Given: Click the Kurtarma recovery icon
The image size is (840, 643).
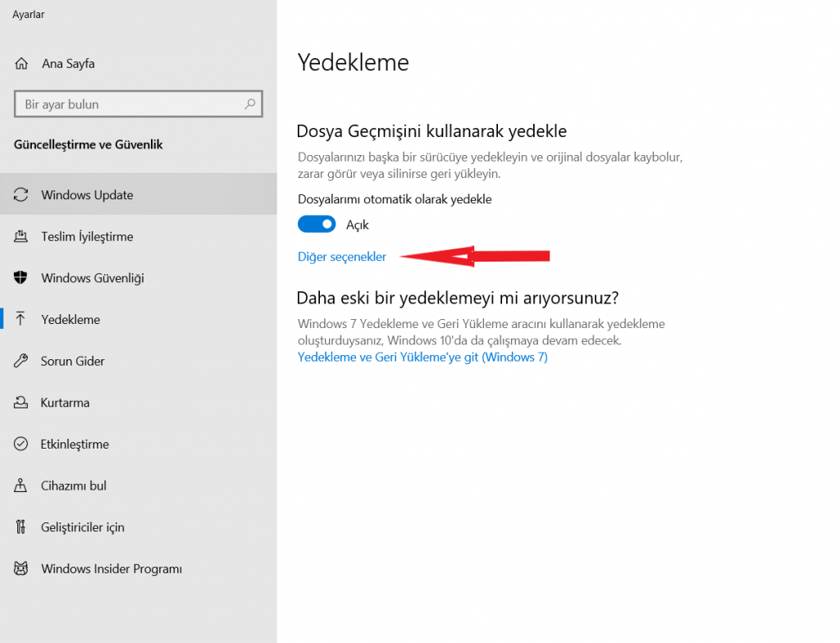Looking at the screenshot, I should click(21, 403).
